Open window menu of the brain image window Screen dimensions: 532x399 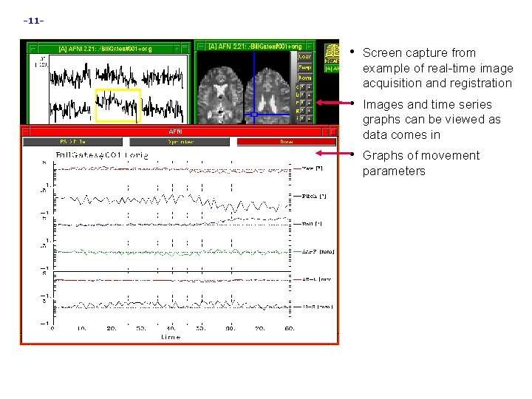(200, 46)
